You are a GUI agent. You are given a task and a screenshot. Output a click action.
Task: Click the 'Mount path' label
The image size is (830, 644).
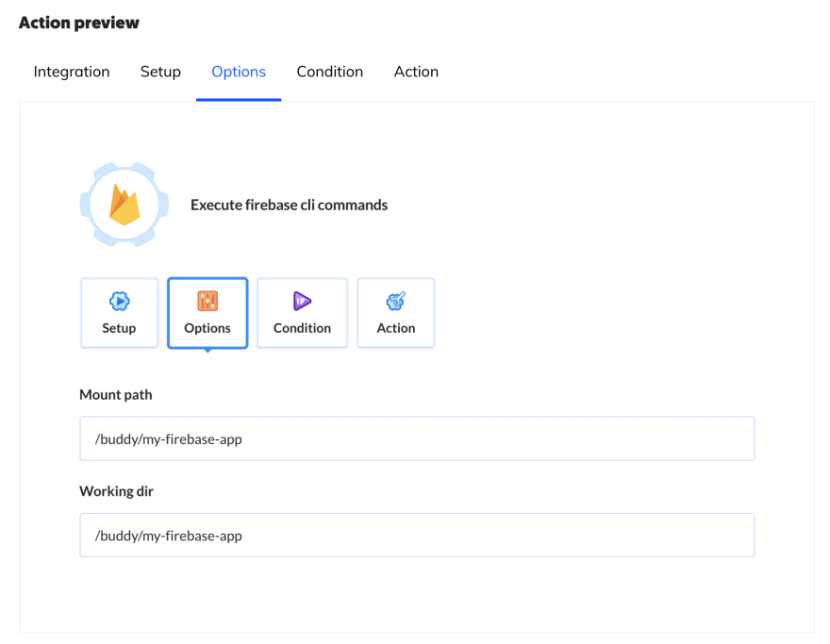(x=116, y=395)
